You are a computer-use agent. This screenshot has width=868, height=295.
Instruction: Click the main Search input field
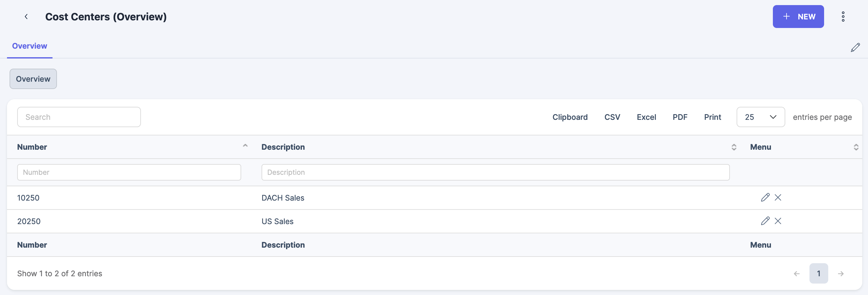pos(79,117)
